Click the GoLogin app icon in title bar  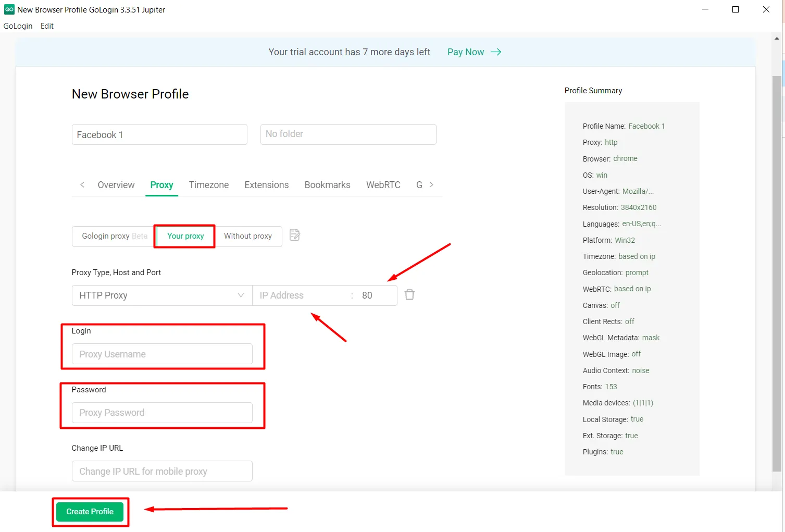[x=9, y=9]
